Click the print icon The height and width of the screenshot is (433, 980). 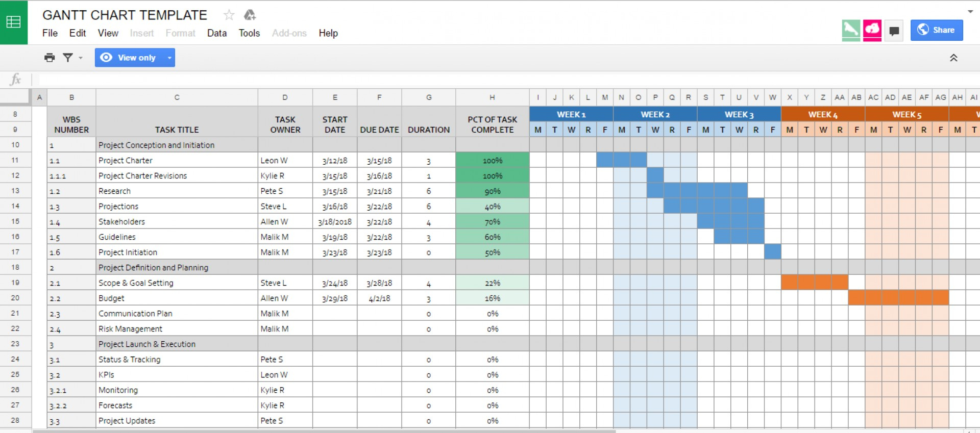(x=50, y=58)
